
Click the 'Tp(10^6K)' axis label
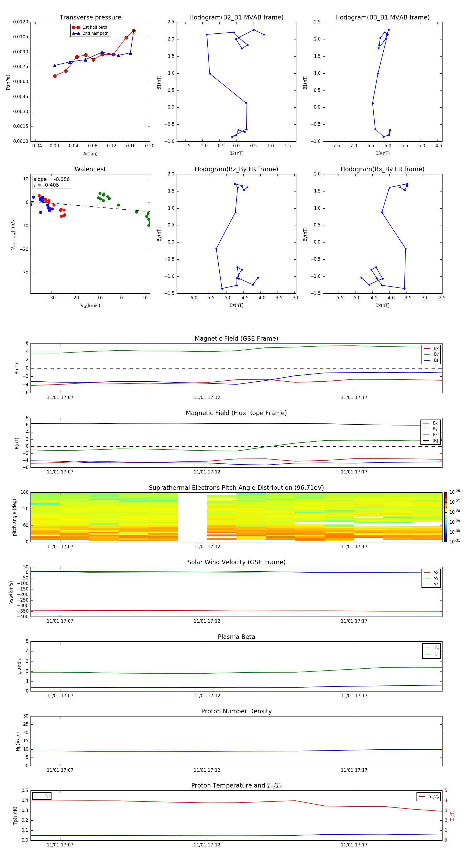(15, 815)
